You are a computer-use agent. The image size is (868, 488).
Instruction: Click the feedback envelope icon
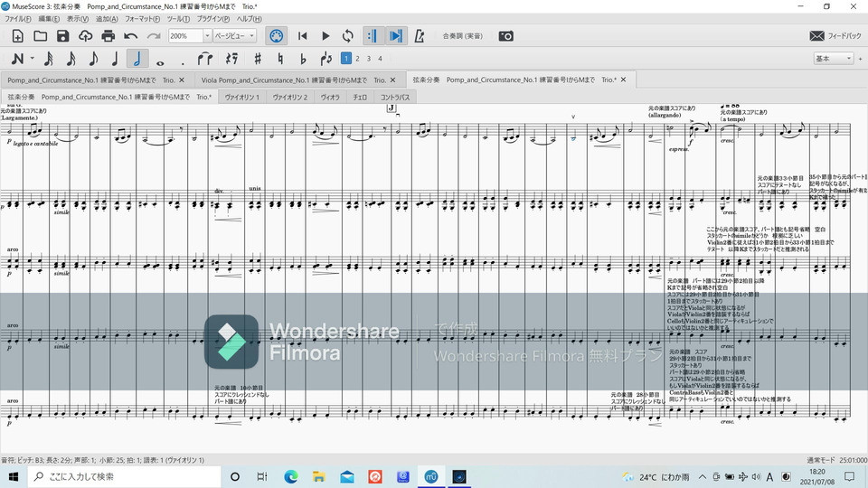pos(817,36)
